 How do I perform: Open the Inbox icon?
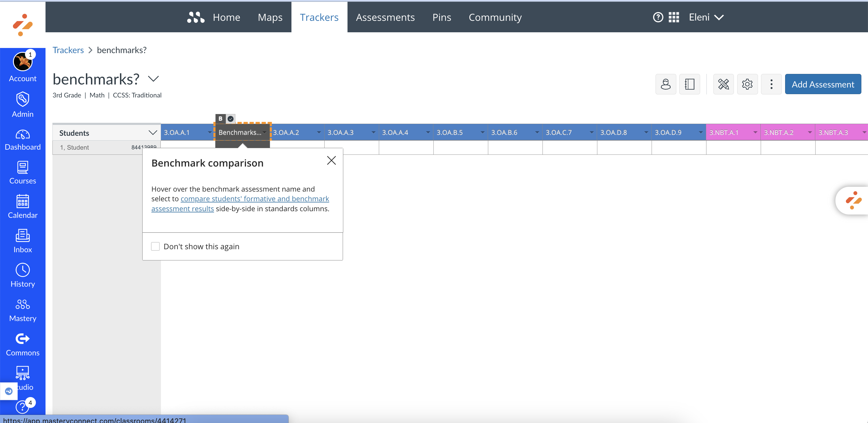pyautogui.click(x=23, y=235)
